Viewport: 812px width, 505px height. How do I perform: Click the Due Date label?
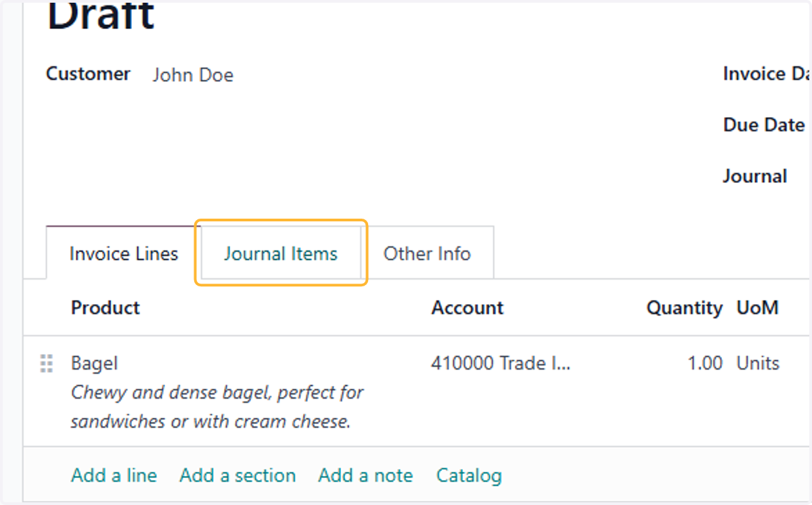pyautogui.click(x=764, y=125)
